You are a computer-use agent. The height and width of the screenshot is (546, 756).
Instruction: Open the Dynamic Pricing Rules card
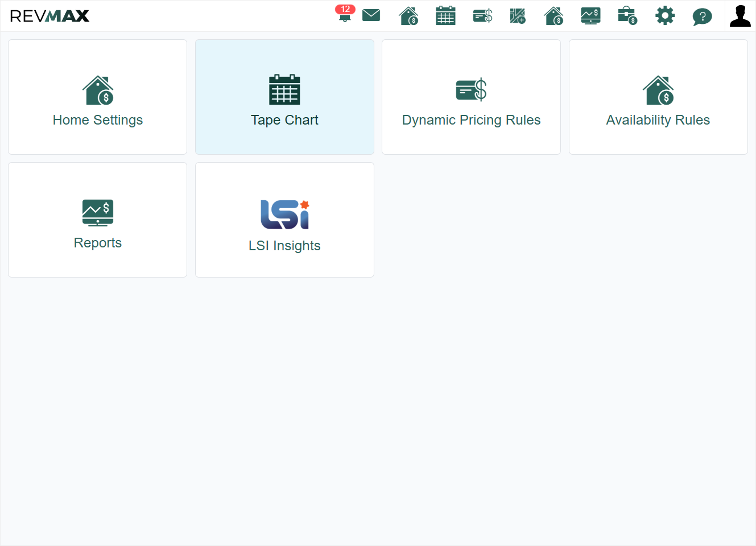tap(471, 97)
